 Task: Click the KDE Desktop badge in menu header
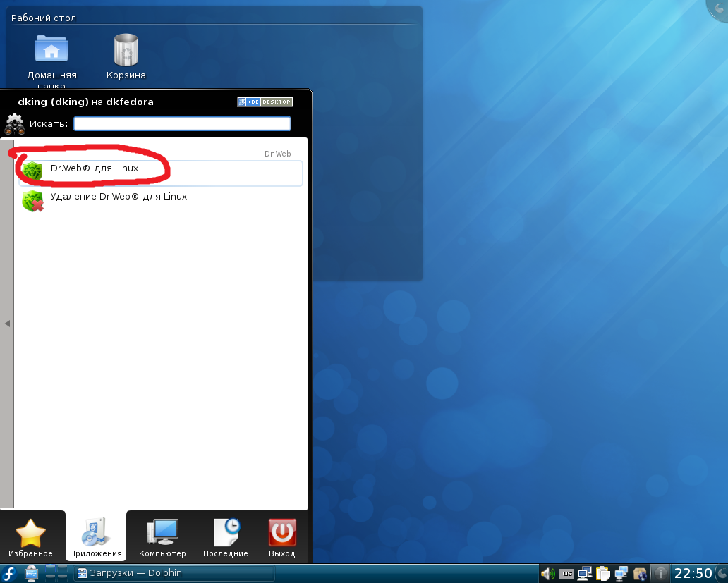[x=265, y=102]
